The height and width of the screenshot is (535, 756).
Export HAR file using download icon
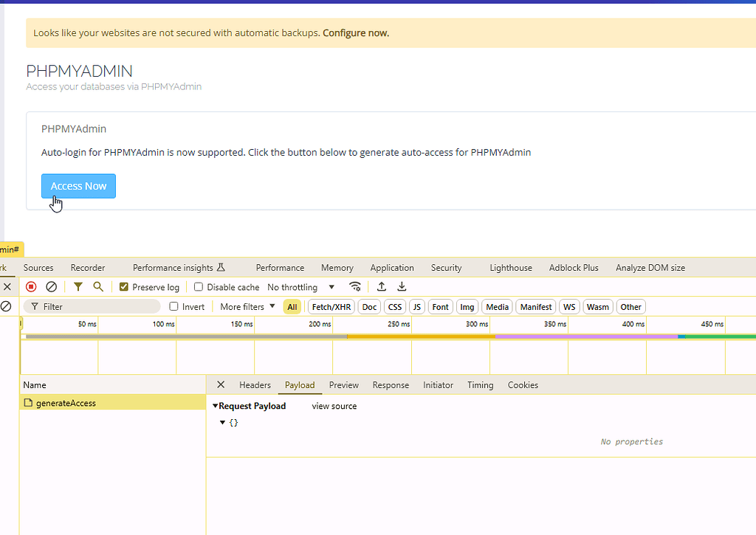tap(401, 286)
